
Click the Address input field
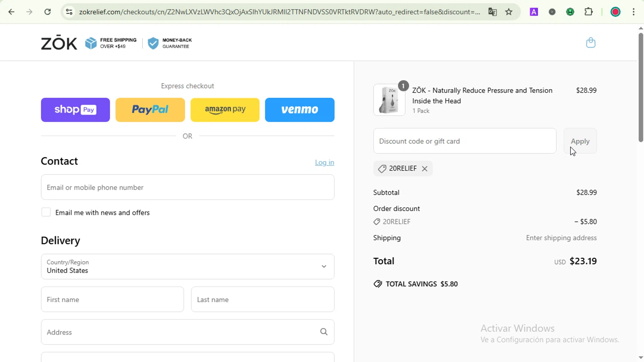click(x=188, y=332)
